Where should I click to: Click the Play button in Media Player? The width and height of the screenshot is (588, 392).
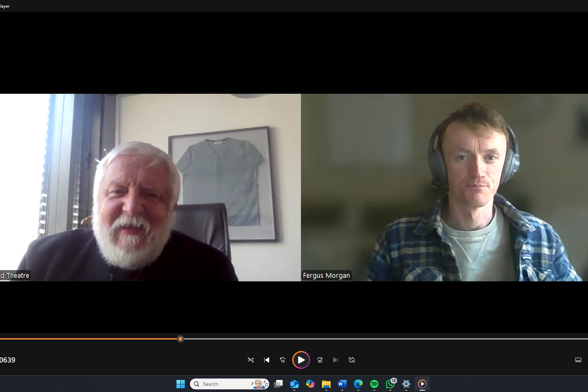(301, 360)
